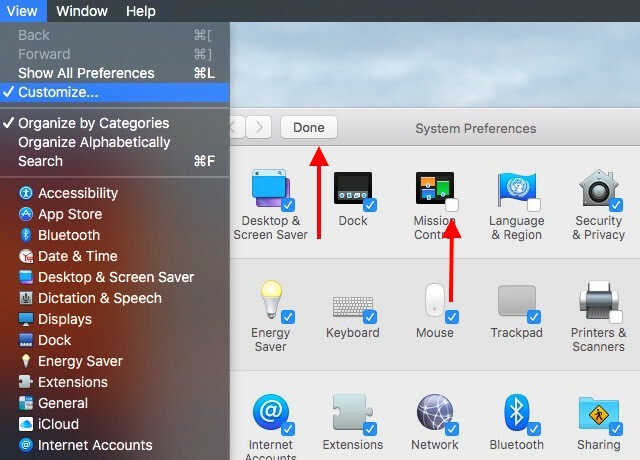The image size is (640, 460).
Task: Uncheck the Sharing pane checkbox
Action: [616, 429]
